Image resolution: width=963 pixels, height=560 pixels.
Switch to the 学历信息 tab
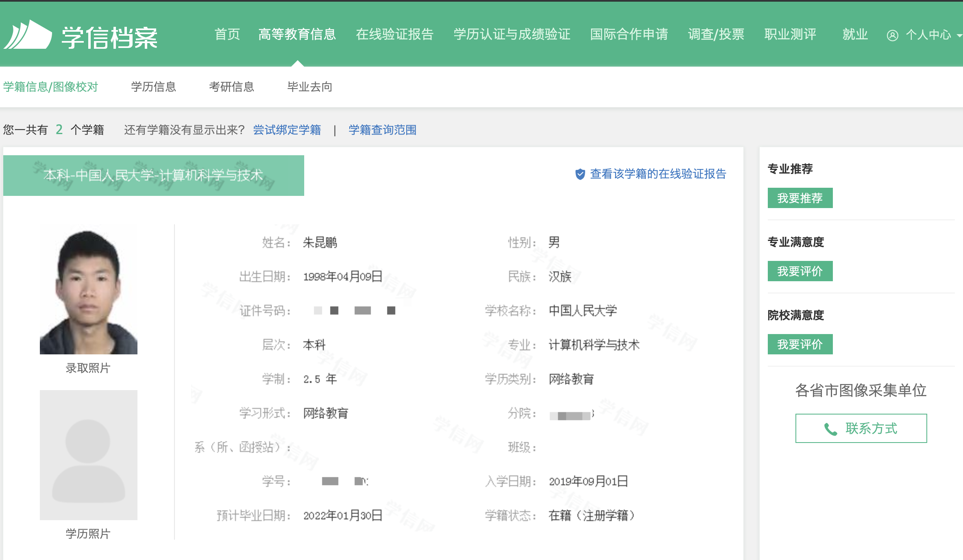(x=154, y=87)
